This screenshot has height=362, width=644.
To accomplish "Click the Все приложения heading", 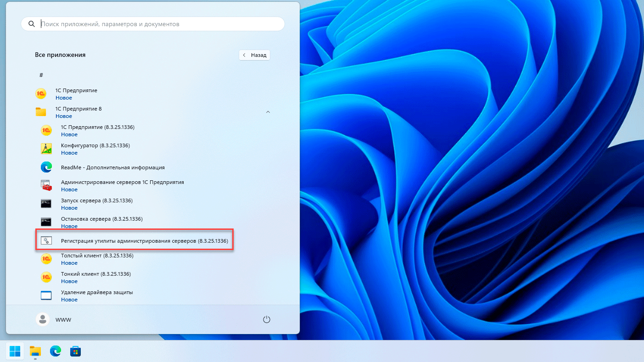I will point(60,55).
